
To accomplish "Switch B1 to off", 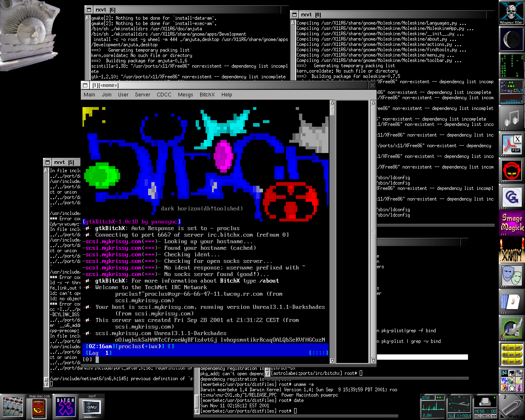I will (518, 348).
